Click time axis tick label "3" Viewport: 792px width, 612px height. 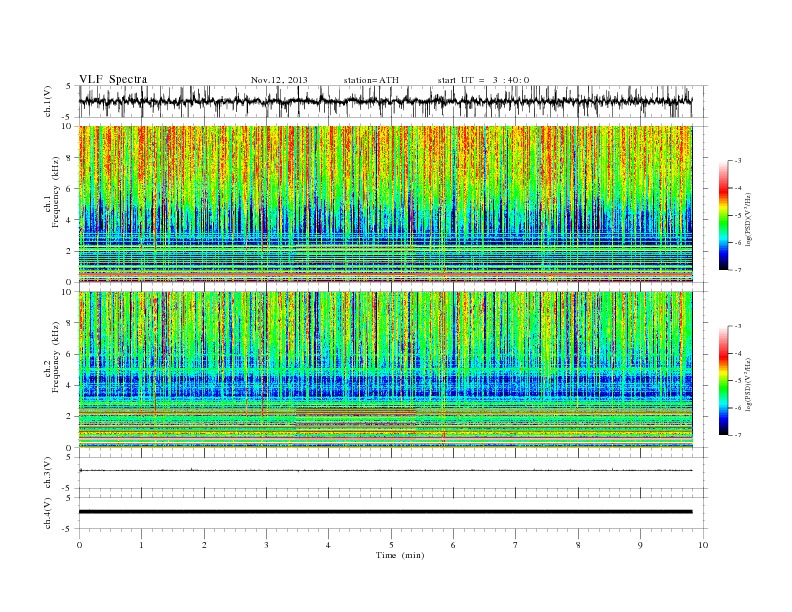pyautogui.click(x=266, y=545)
